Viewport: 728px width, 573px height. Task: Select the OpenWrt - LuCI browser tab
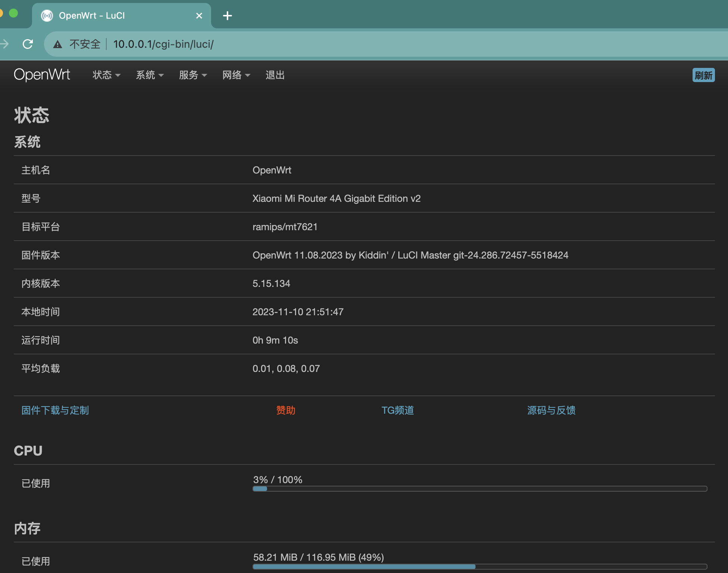click(121, 16)
